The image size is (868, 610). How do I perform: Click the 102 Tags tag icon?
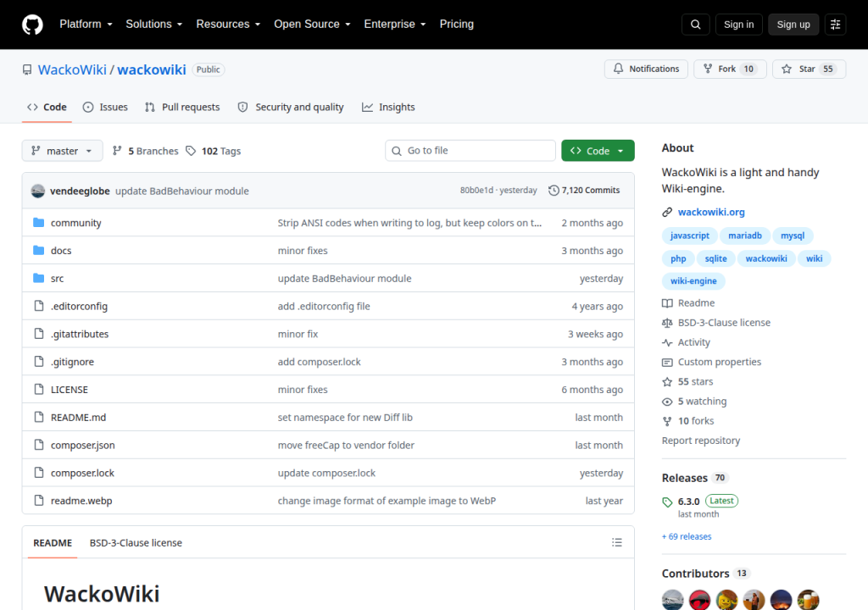(191, 151)
